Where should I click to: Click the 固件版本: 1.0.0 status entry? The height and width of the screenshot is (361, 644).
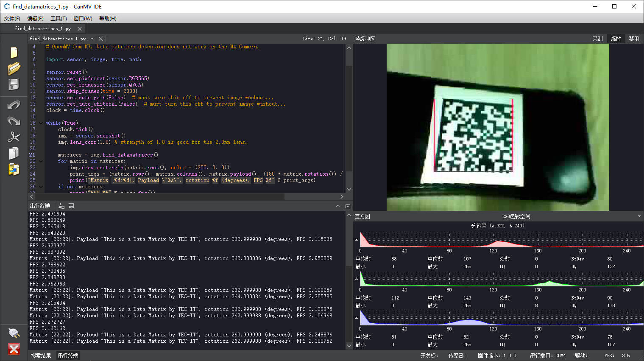pos(497,355)
